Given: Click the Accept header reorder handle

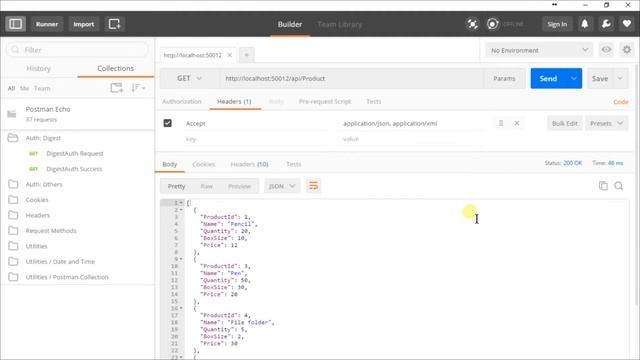Looking at the screenshot, I should click(x=501, y=123).
